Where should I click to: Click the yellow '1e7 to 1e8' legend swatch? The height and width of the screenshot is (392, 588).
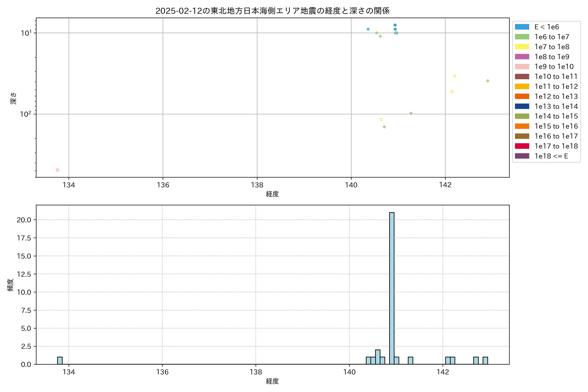(x=522, y=47)
